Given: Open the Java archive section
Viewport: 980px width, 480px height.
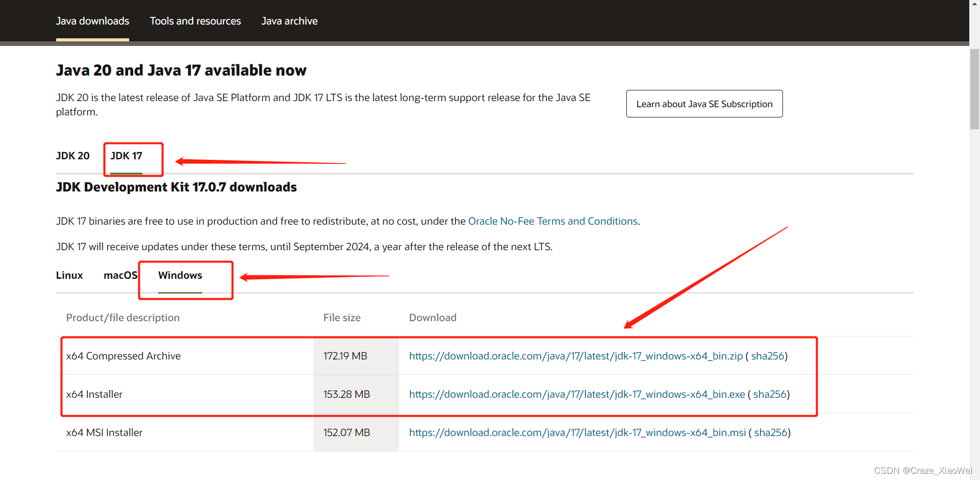Looking at the screenshot, I should pyautogui.click(x=289, y=21).
